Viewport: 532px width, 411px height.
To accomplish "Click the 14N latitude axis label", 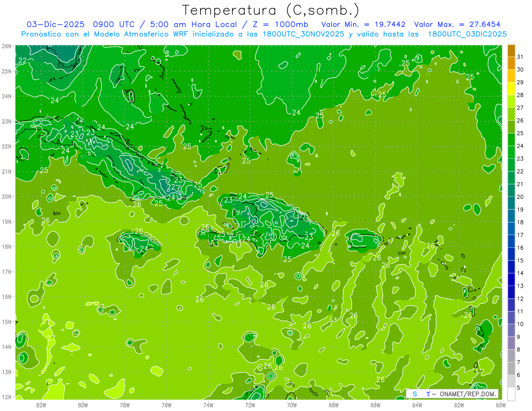I will click(6, 347).
